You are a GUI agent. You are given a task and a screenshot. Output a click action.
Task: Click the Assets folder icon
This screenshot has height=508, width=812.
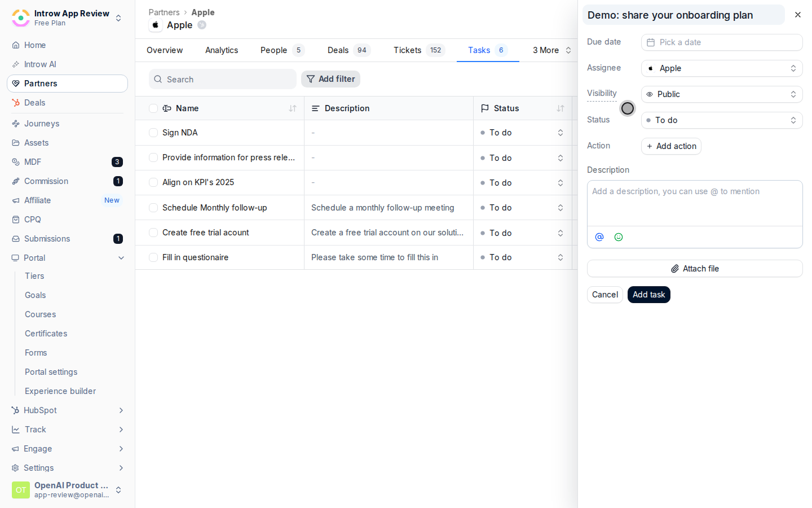(16, 143)
